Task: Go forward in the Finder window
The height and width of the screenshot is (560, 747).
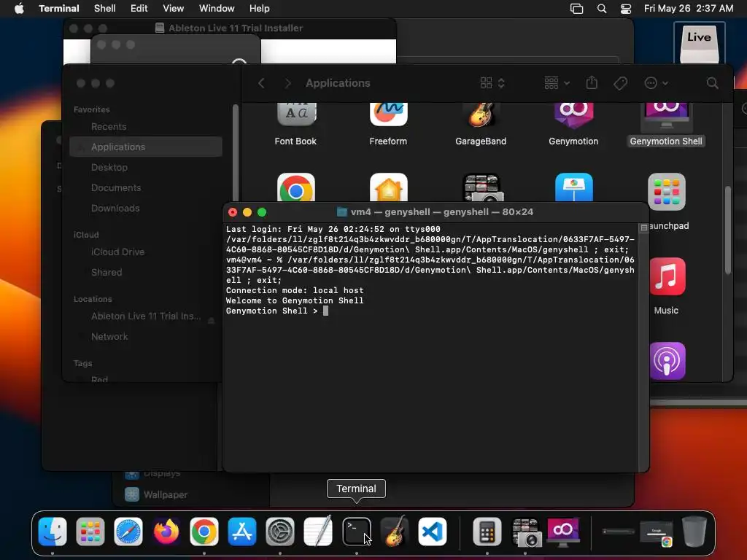Action: (287, 83)
